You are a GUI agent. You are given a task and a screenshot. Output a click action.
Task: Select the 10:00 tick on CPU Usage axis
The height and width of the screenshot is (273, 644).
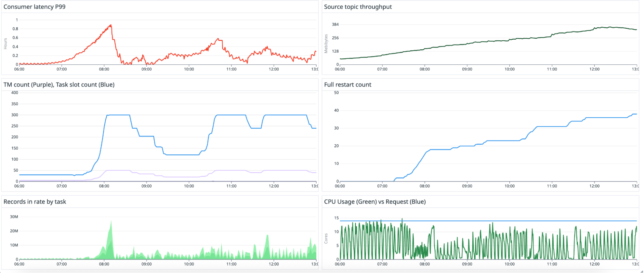coord(509,264)
